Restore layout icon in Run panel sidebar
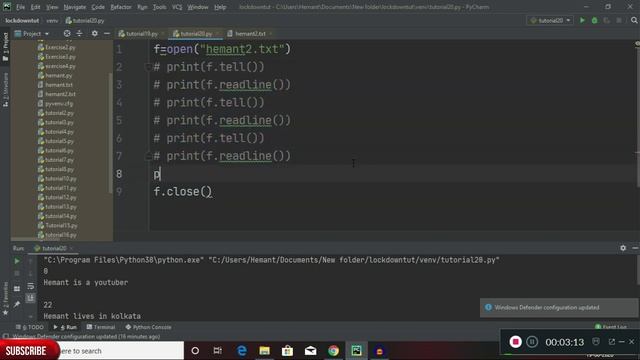The height and width of the screenshot is (360, 640). click(17, 289)
